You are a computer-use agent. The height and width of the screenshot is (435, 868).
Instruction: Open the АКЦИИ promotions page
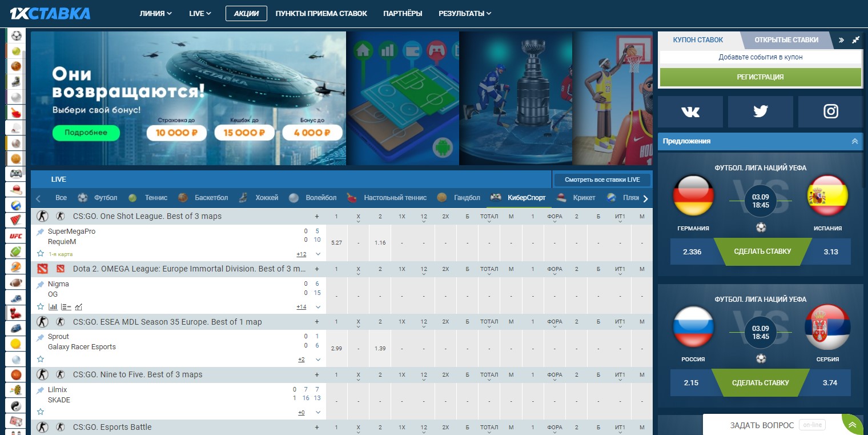(246, 13)
